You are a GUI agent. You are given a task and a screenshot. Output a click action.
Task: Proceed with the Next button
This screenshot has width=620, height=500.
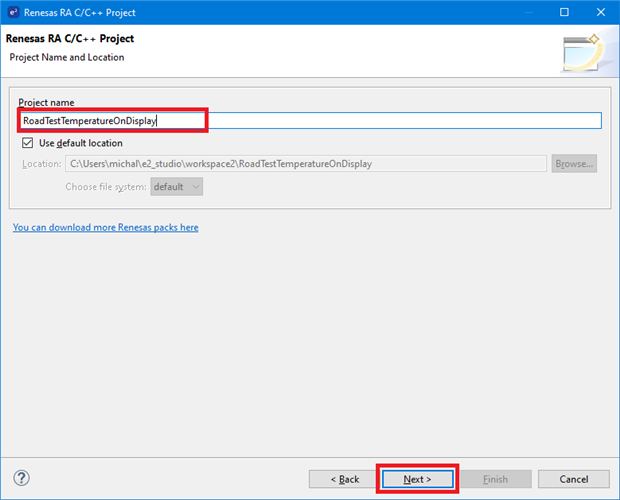(x=418, y=479)
